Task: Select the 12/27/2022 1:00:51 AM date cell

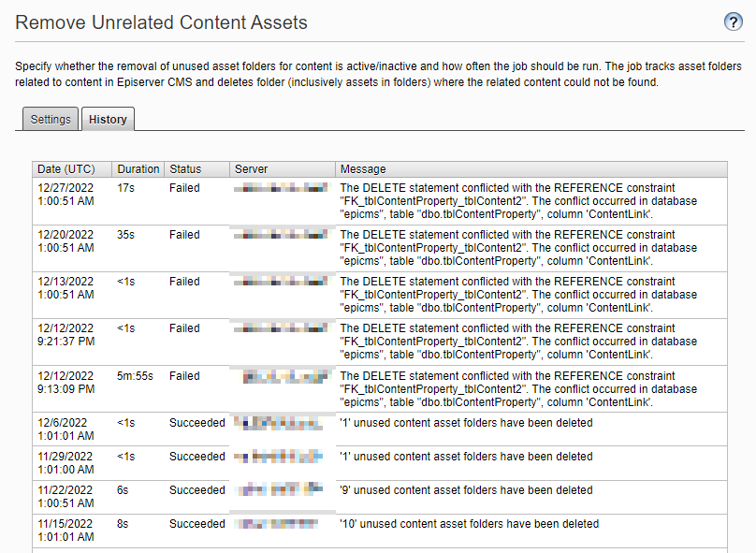Action: pyautogui.click(x=65, y=195)
